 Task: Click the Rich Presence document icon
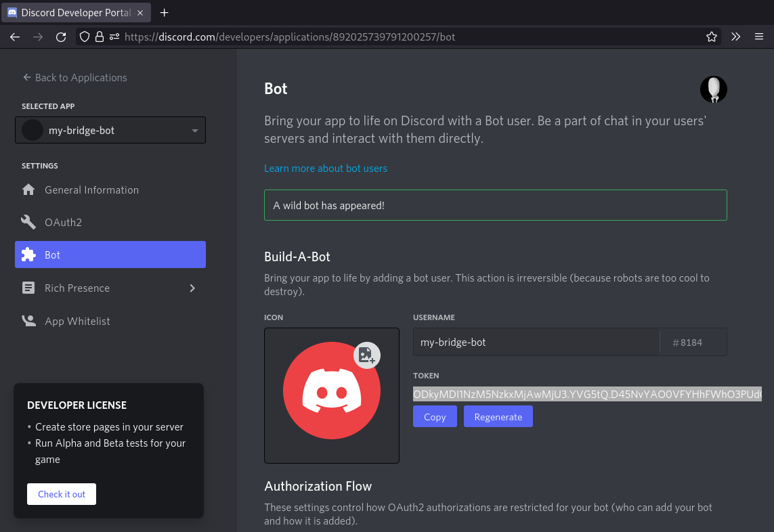click(x=28, y=288)
